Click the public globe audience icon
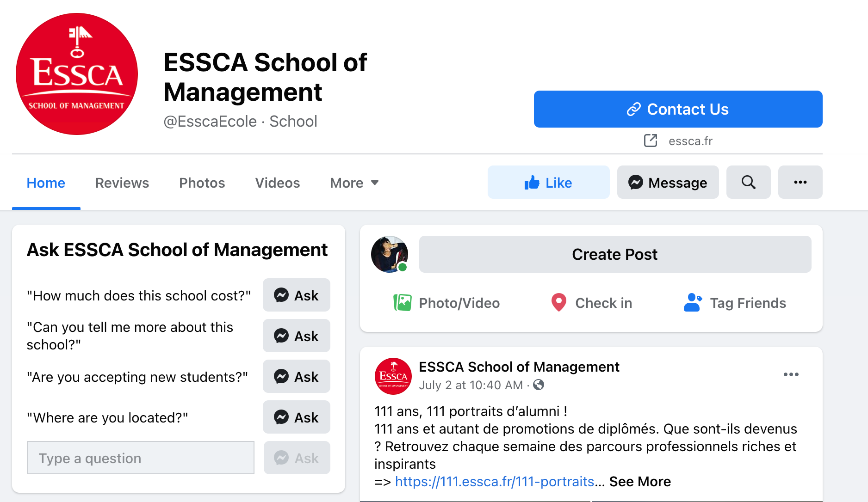Screen dimensions: 868x502 [x=539, y=385]
